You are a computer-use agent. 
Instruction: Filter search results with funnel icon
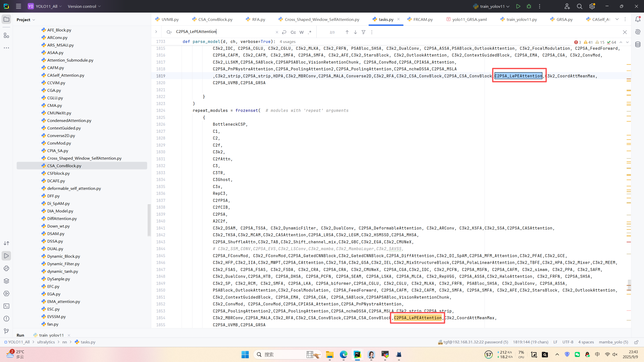pyautogui.click(x=364, y=32)
